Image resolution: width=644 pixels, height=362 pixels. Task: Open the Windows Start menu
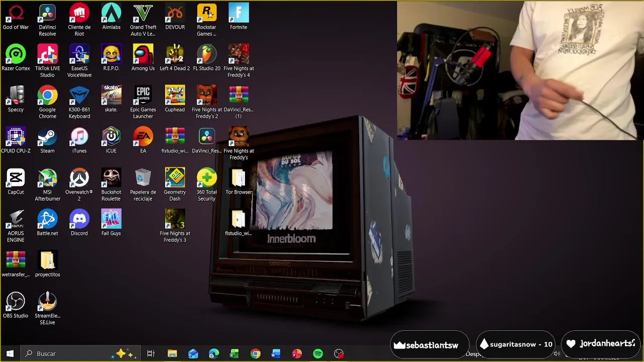pyautogui.click(x=10, y=353)
